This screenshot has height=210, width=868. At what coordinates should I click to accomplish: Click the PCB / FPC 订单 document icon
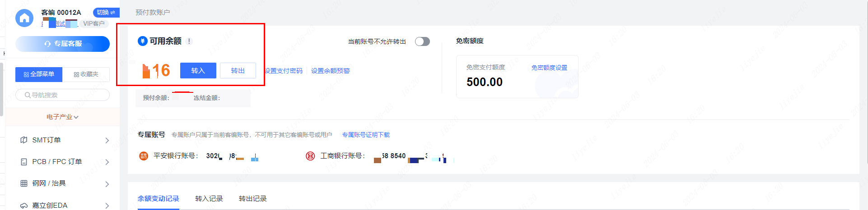tap(24, 162)
